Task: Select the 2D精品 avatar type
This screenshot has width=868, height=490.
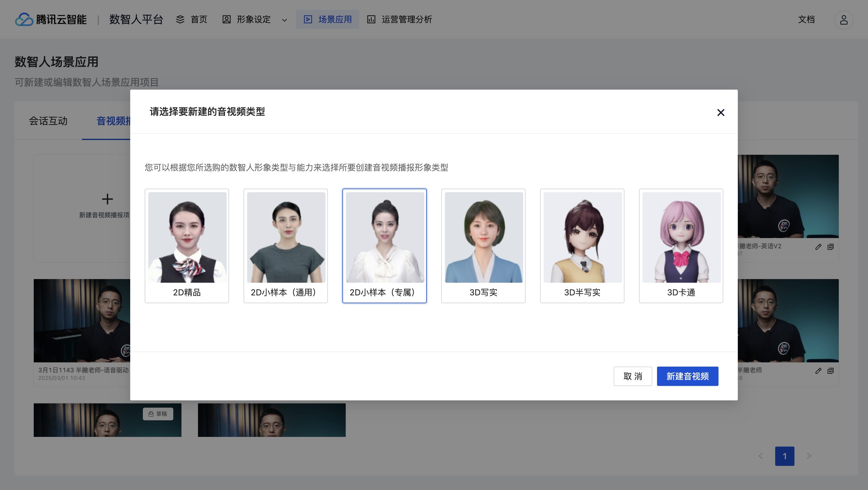Action: [187, 246]
